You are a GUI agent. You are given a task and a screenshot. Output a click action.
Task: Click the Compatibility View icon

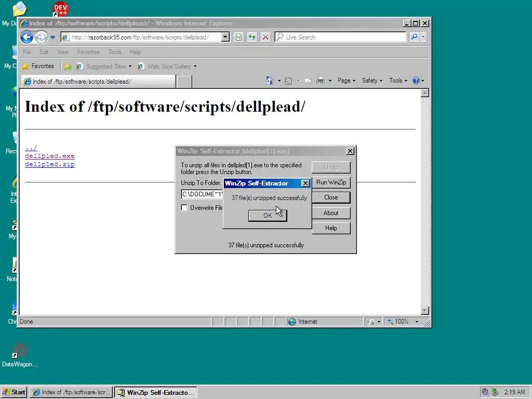coord(238,37)
